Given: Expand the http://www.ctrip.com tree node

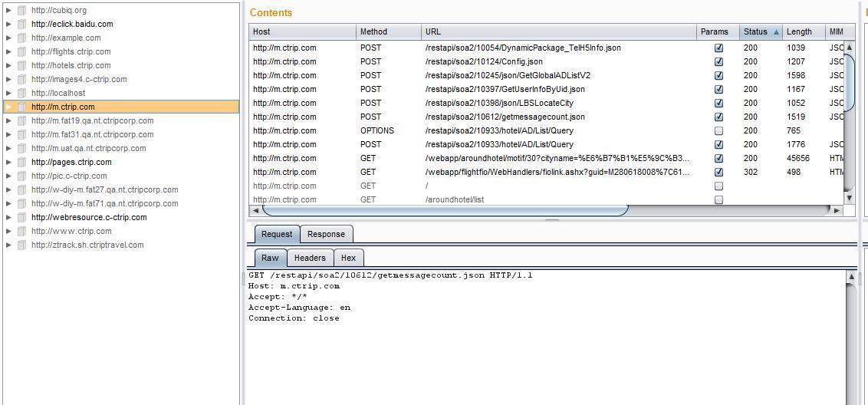Looking at the screenshot, I should [x=8, y=231].
